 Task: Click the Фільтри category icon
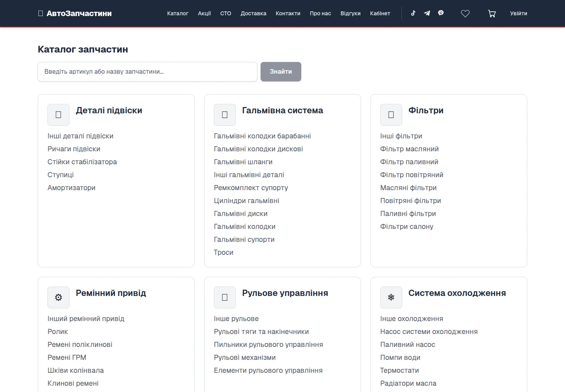pyautogui.click(x=391, y=115)
